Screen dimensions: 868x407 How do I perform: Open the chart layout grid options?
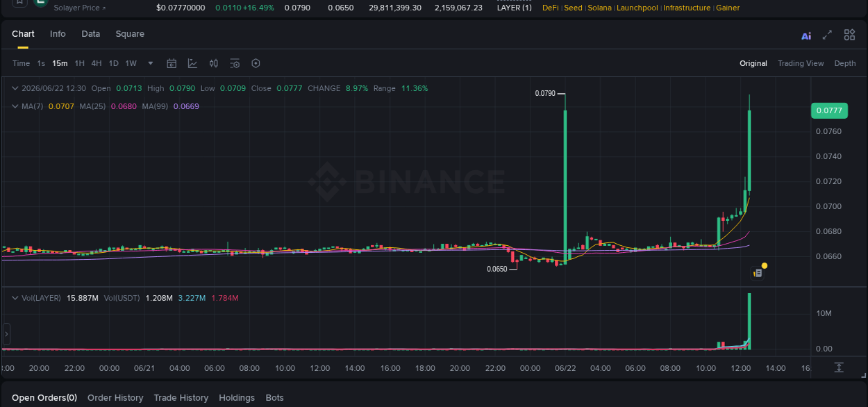point(849,35)
